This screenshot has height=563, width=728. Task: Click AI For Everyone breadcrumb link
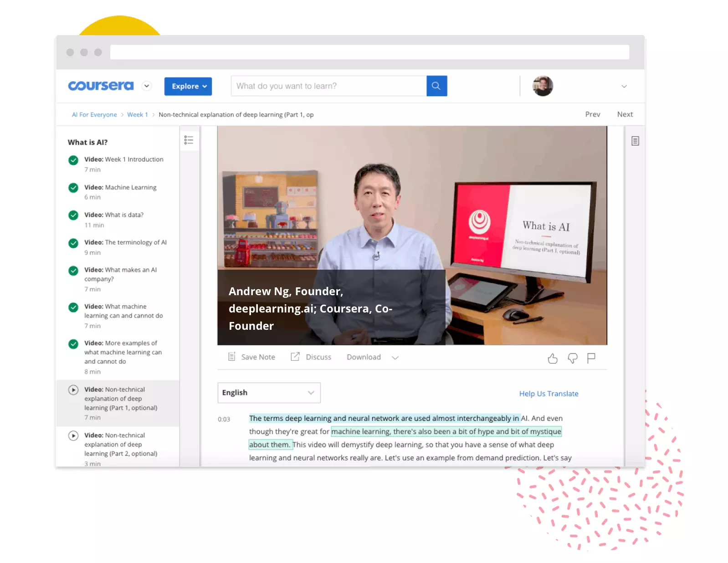pos(94,115)
